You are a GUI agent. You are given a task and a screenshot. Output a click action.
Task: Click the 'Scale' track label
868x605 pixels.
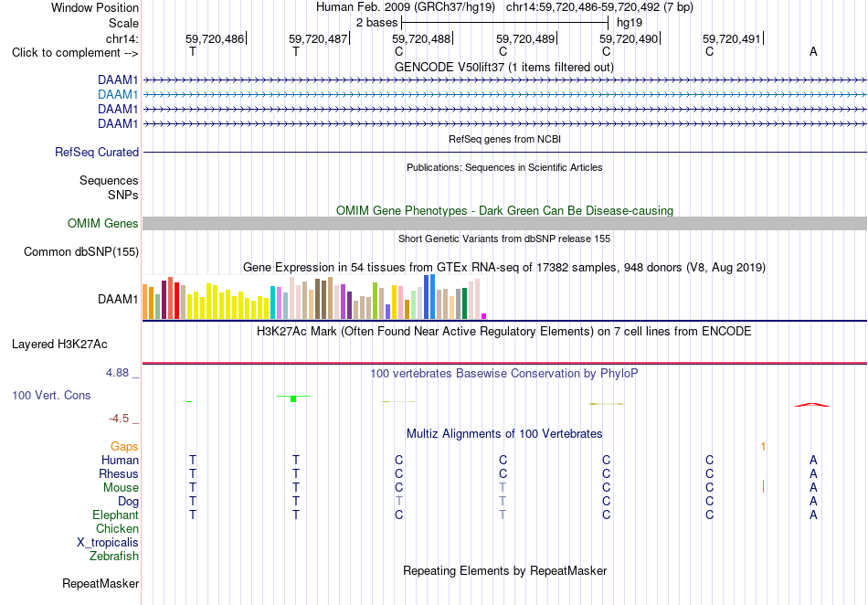[123, 23]
